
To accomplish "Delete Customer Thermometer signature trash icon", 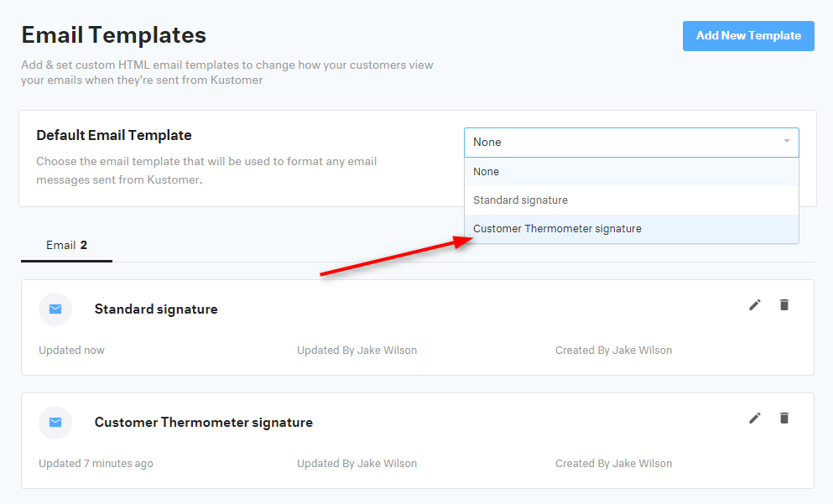I will (x=784, y=418).
